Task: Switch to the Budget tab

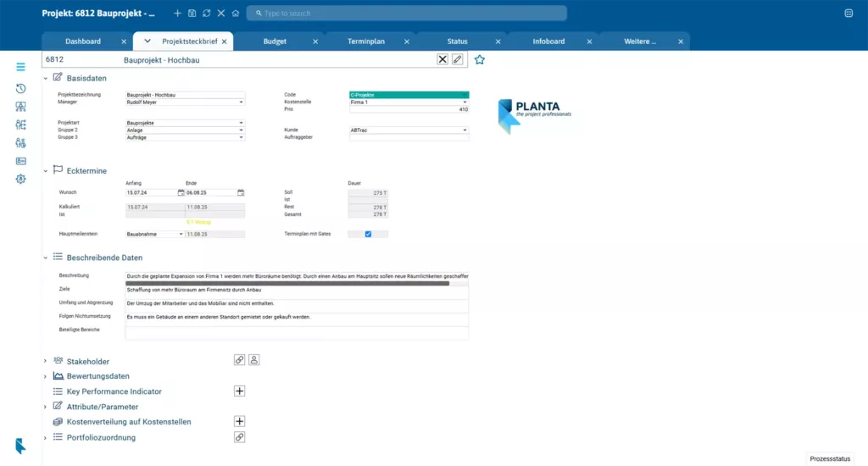Action: coord(275,42)
